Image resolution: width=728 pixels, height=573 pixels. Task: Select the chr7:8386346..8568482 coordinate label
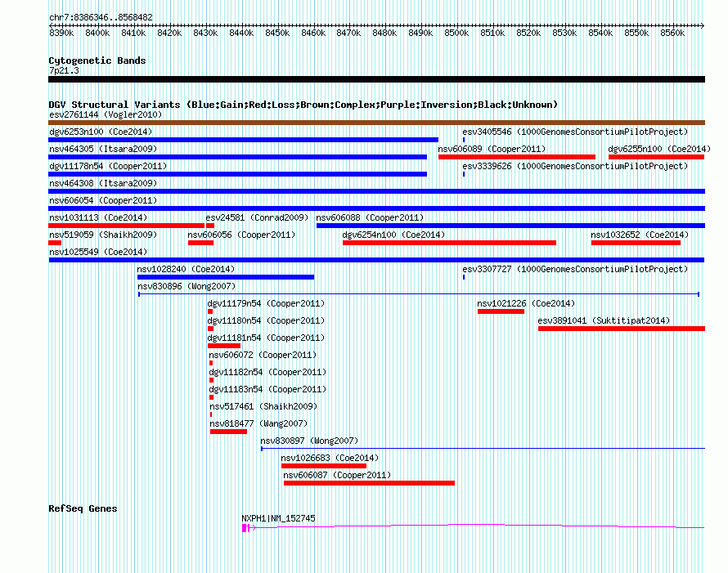101,17
